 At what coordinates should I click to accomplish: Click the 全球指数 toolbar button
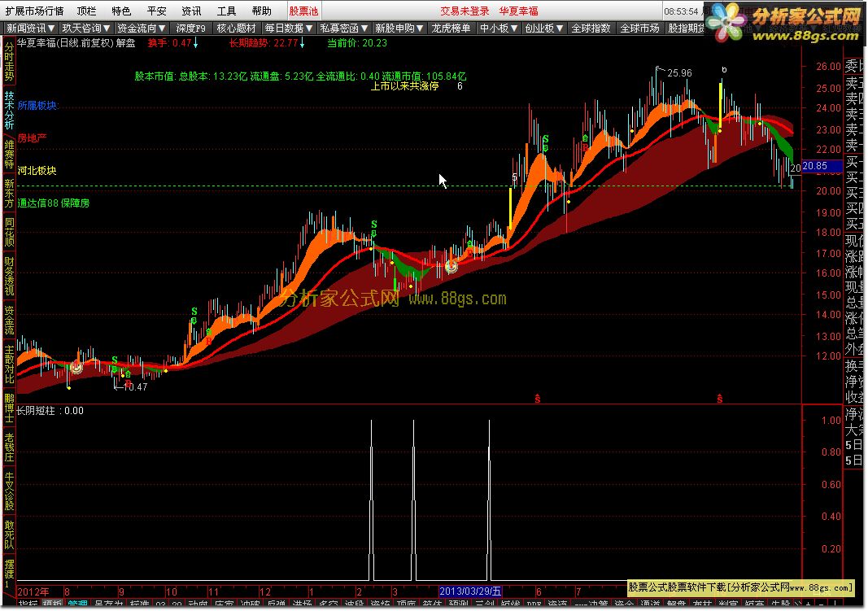tap(591, 28)
